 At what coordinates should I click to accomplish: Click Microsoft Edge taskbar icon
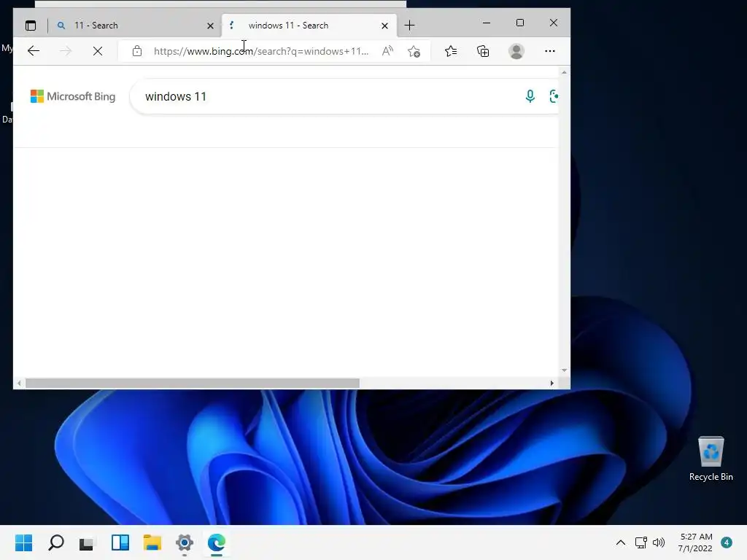[x=216, y=542]
